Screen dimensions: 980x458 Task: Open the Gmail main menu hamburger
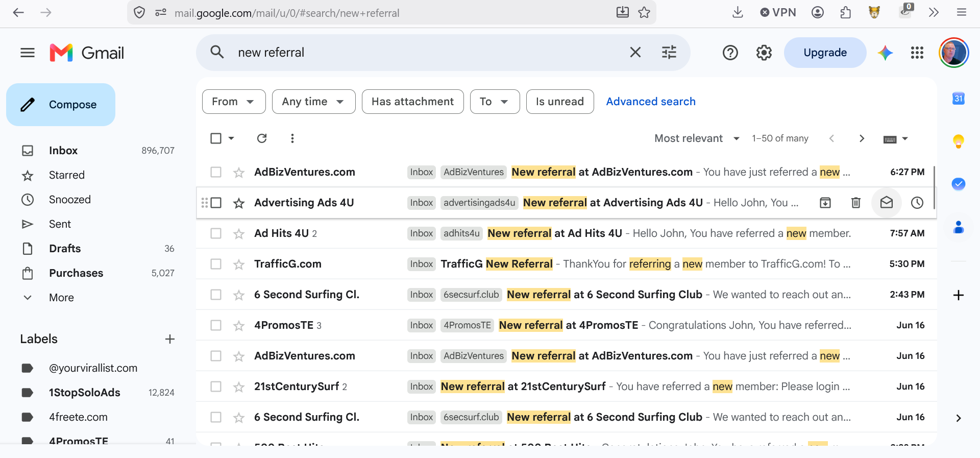pos(28,53)
